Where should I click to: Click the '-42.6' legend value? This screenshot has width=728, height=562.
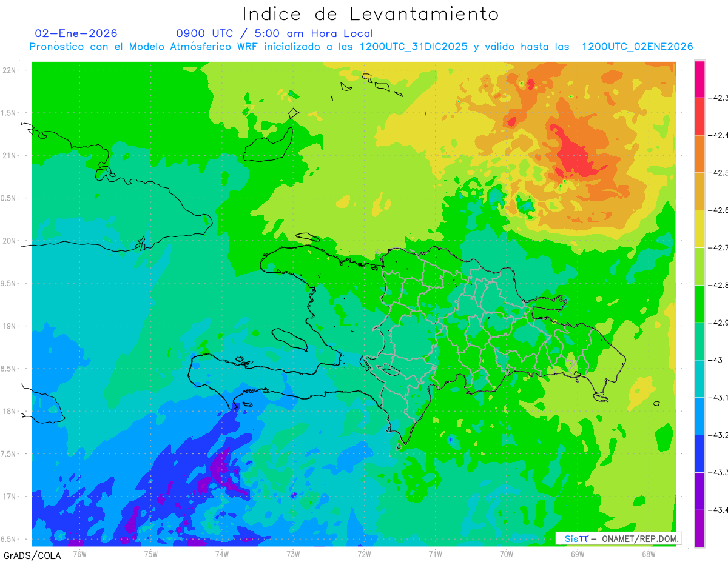click(719, 210)
